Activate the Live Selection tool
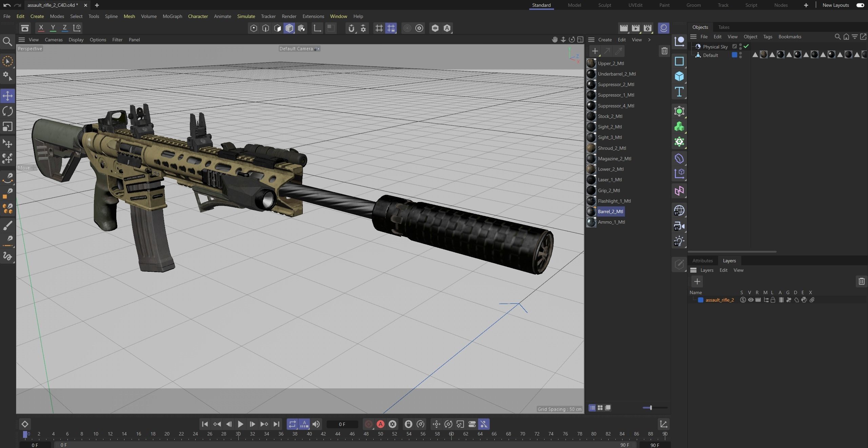Screen dimensions: 868x448 click(7, 61)
